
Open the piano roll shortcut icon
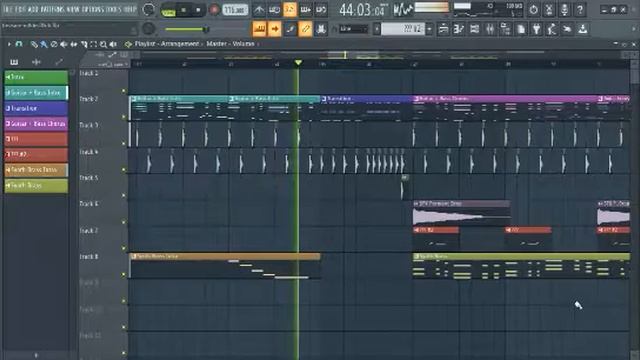point(458,29)
